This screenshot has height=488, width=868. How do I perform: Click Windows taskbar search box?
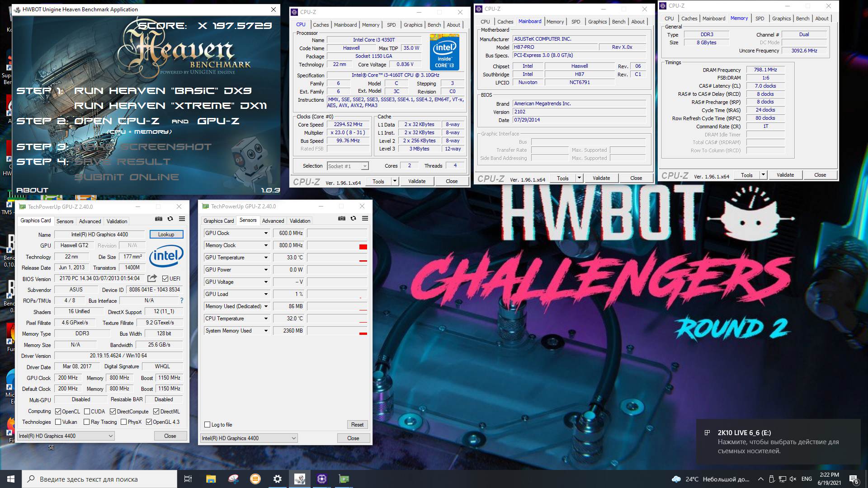(x=99, y=479)
